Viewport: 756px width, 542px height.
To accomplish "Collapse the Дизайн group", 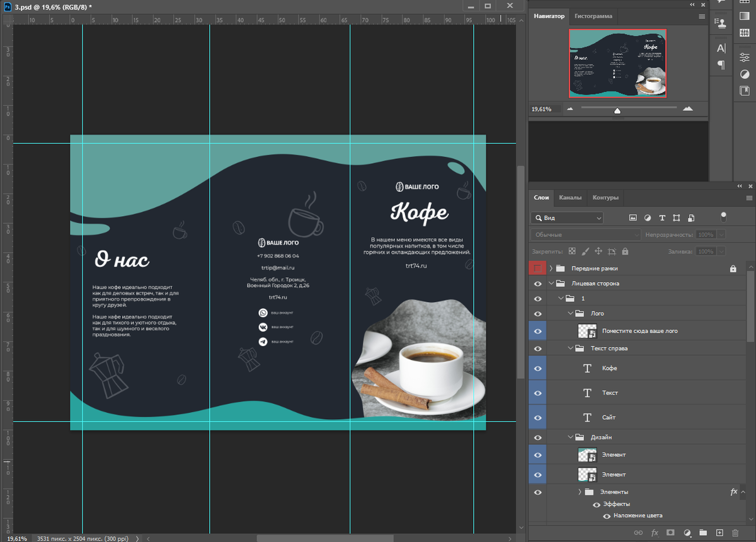I will coord(571,437).
